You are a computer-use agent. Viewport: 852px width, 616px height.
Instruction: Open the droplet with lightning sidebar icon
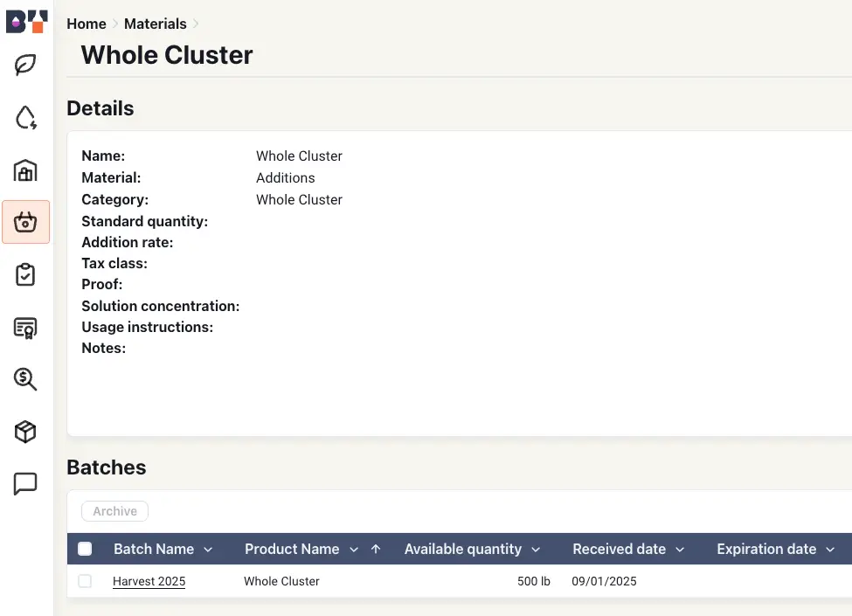[25, 117]
